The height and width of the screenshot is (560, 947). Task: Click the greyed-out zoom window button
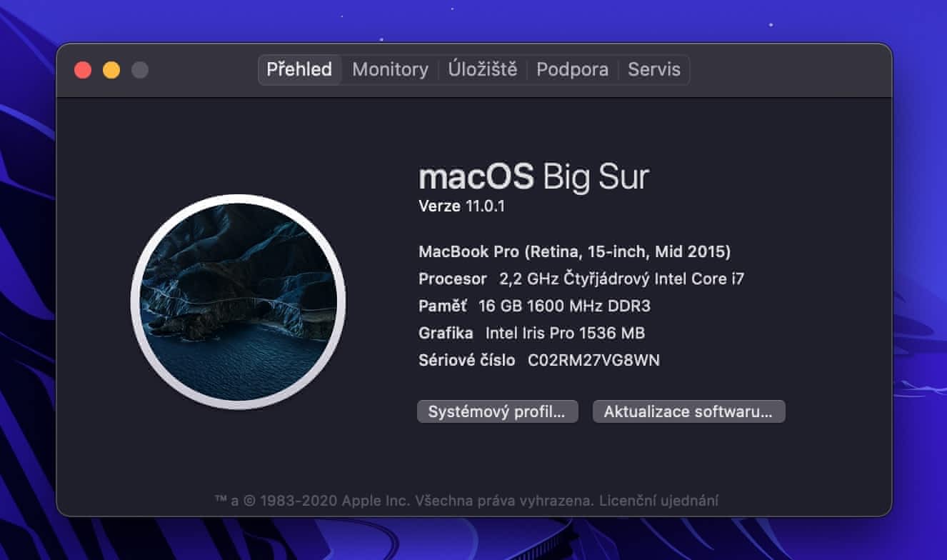coord(140,70)
